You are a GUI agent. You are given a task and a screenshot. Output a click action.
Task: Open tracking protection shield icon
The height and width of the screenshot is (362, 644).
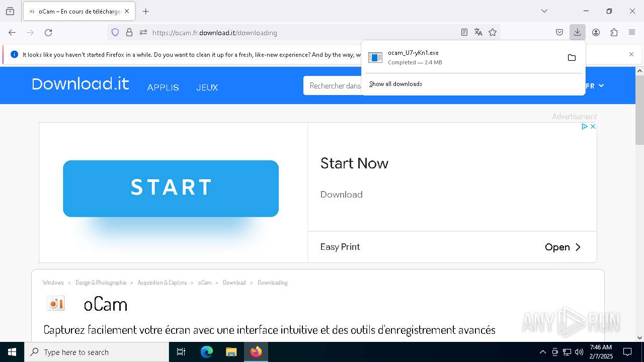pyautogui.click(x=115, y=33)
